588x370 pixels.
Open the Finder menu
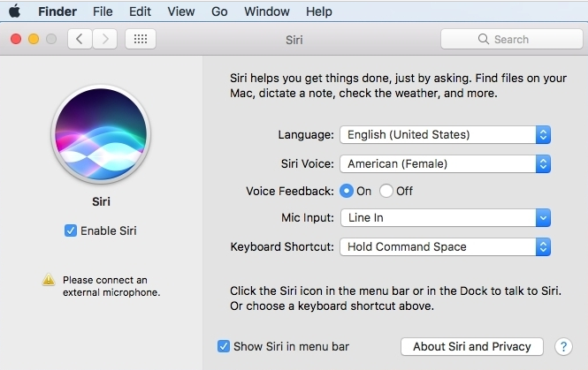(57, 11)
